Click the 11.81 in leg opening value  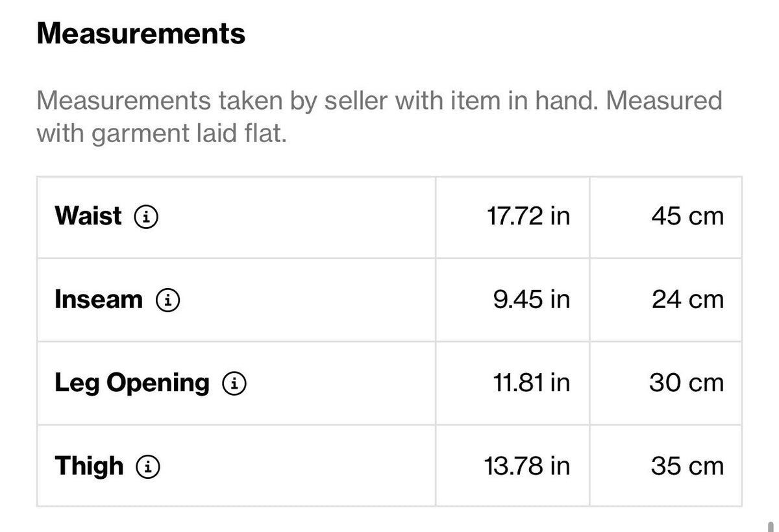531,383
